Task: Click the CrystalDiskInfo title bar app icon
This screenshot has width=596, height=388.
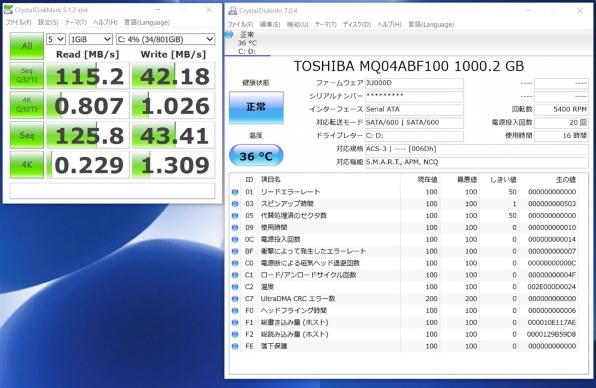Action: click(x=233, y=11)
